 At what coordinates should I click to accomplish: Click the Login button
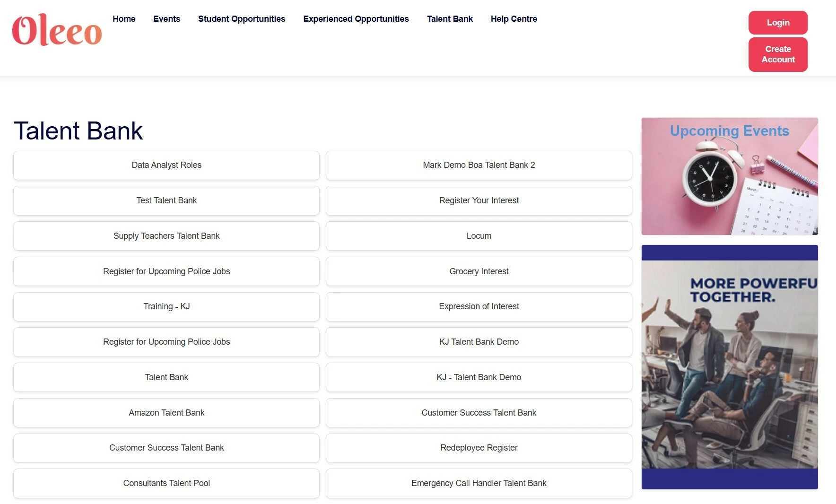[778, 23]
